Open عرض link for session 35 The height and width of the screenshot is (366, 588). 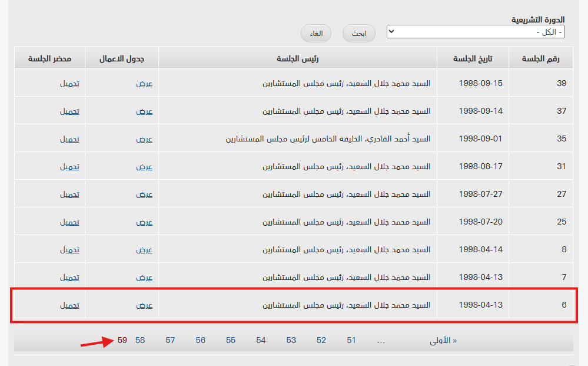[x=144, y=139]
